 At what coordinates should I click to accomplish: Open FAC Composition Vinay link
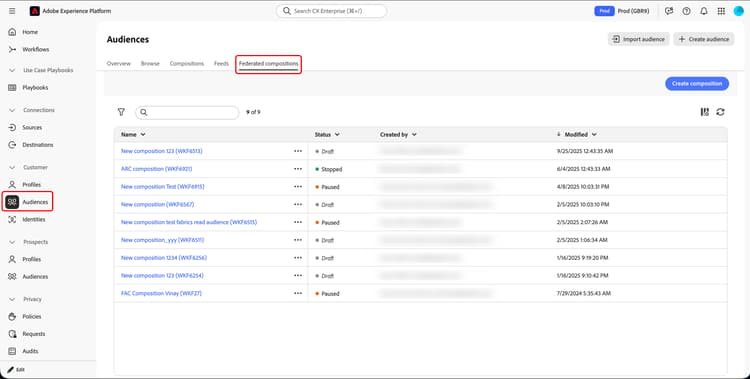click(161, 293)
